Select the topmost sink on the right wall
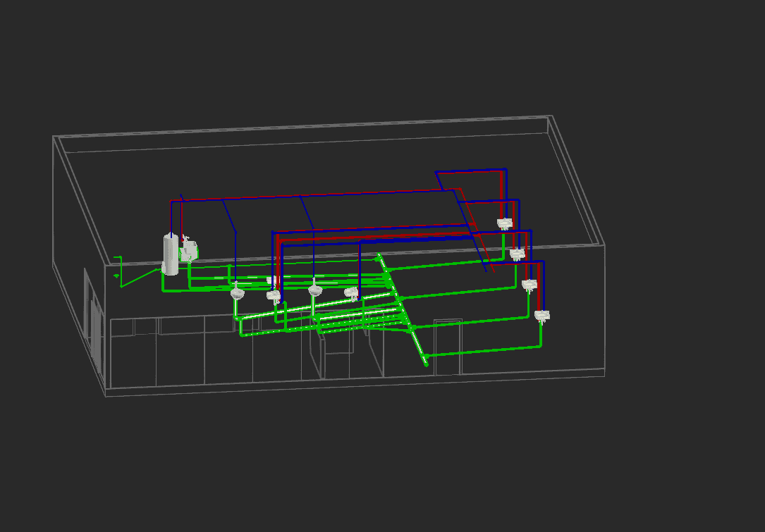 pyautogui.click(x=504, y=224)
